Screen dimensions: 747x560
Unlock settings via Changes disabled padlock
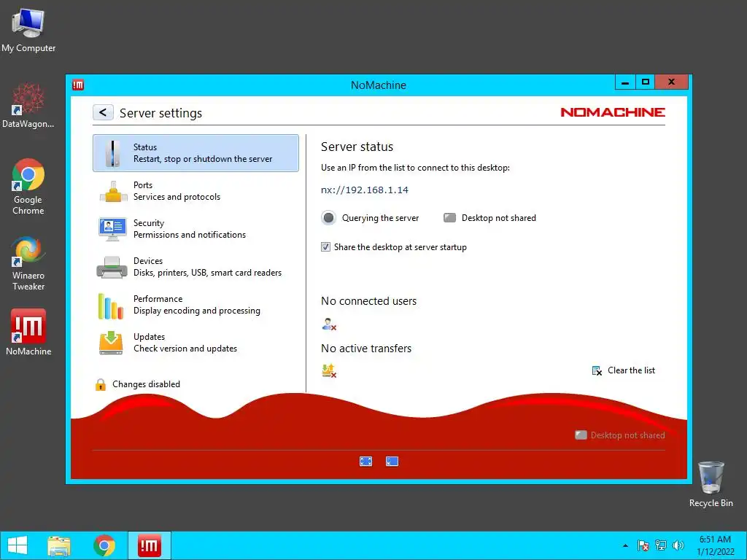(101, 384)
